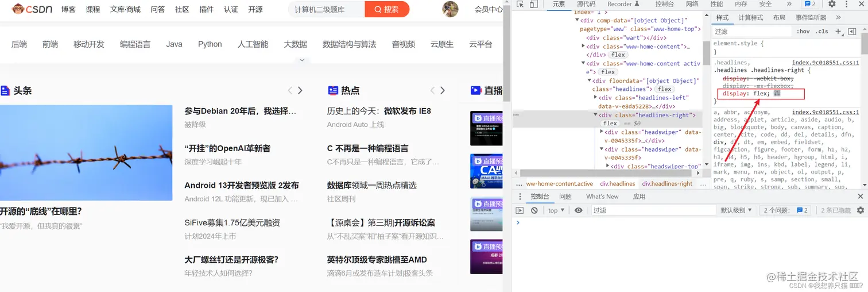
Task: Expand the headlines-left div node
Action: [x=595, y=98]
